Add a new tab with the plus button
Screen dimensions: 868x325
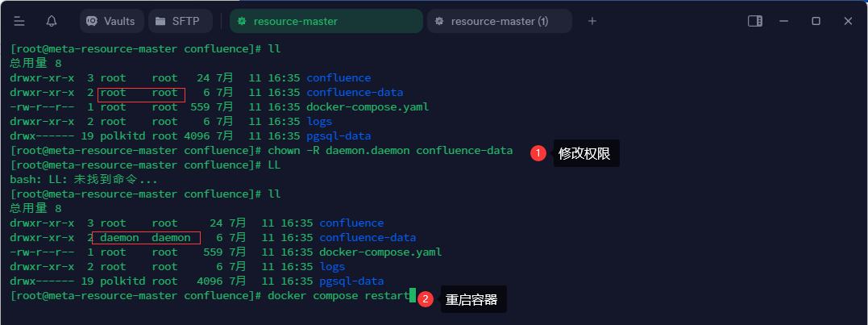coord(592,21)
